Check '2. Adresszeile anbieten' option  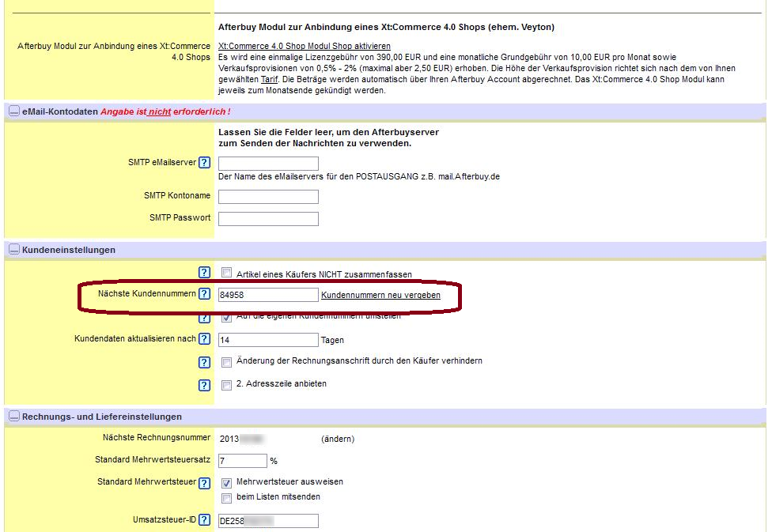tap(227, 385)
